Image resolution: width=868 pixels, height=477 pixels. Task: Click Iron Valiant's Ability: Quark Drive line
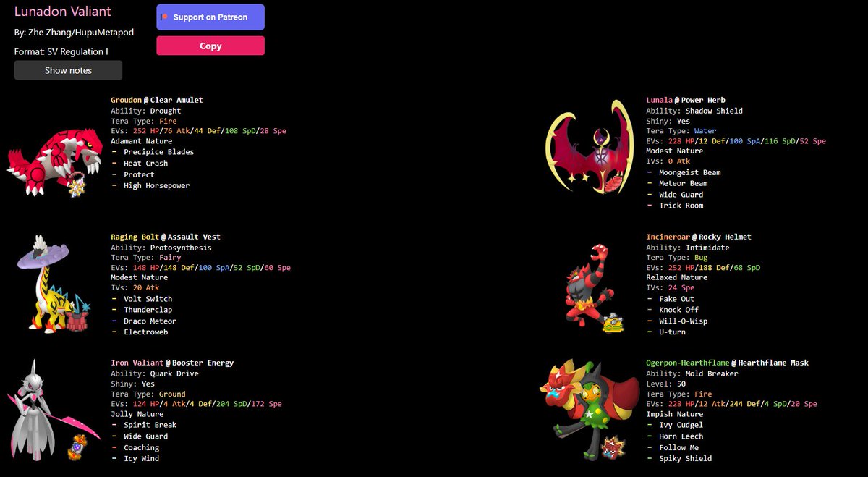pyautogui.click(x=154, y=373)
